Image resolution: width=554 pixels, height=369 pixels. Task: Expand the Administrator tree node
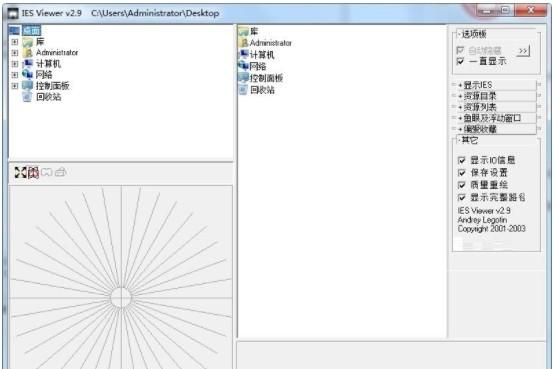point(15,53)
